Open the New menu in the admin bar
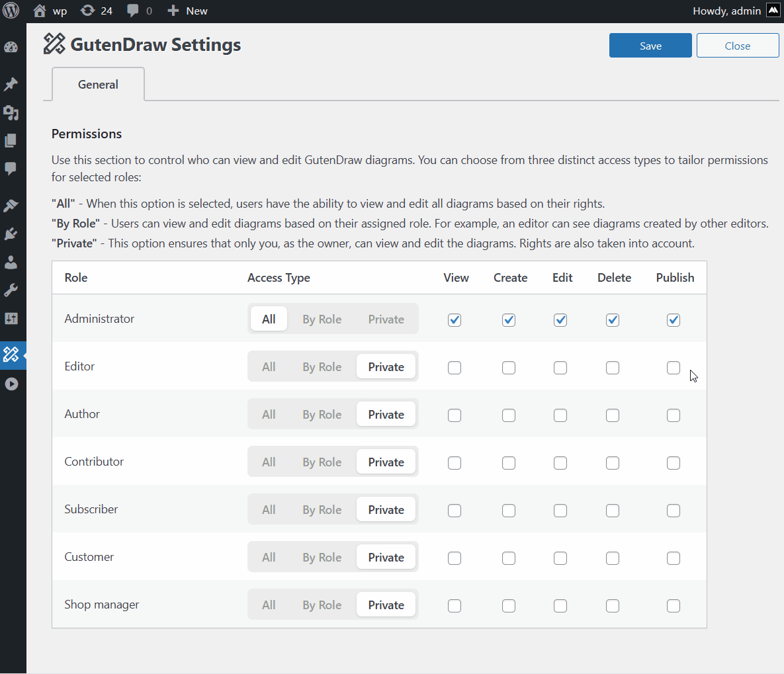This screenshot has width=784, height=674. tap(187, 11)
